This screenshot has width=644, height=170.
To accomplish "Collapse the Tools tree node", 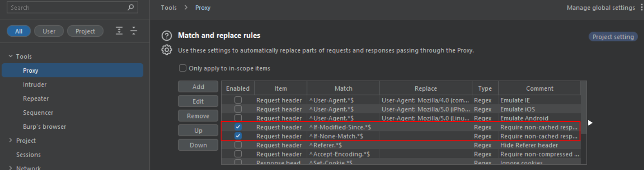I will tap(11, 57).
